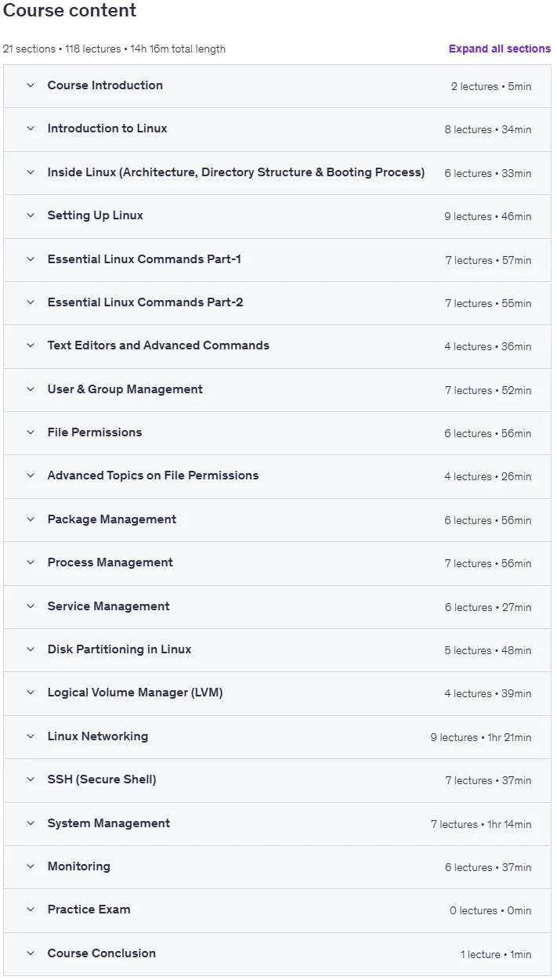The image size is (557, 980).
Task: Select the Process Management section title
Action: pyautogui.click(x=110, y=562)
